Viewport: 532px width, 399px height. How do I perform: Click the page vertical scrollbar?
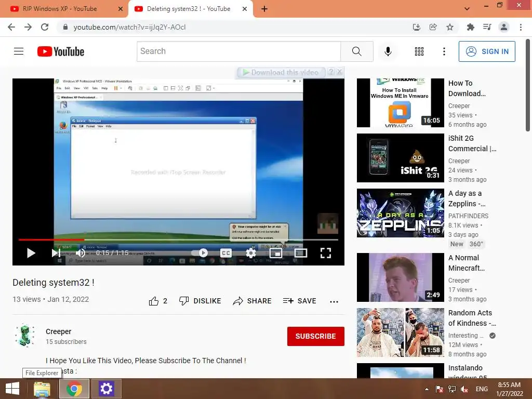[x=528, y=85]
